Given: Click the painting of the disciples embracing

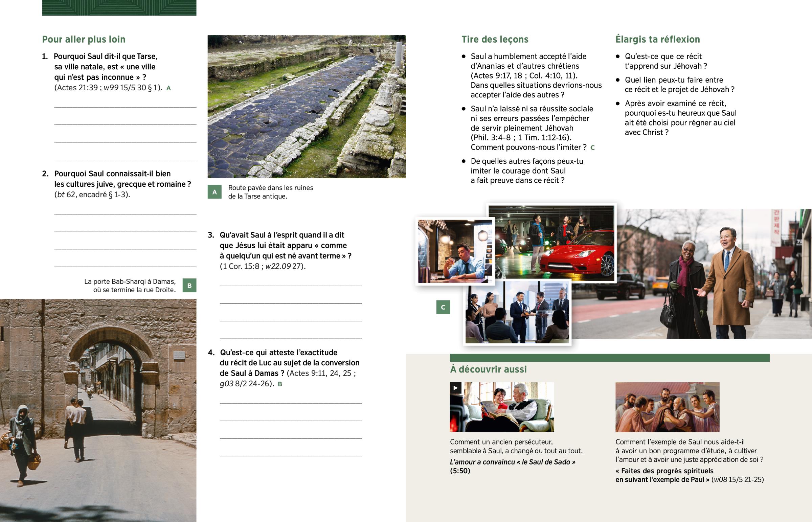Looking at the screenshot, I should pos(667,407).
